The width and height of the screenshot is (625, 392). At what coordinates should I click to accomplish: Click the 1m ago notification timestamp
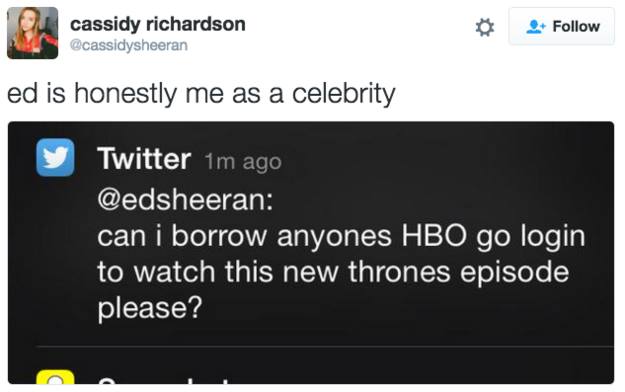coord(243,162)
